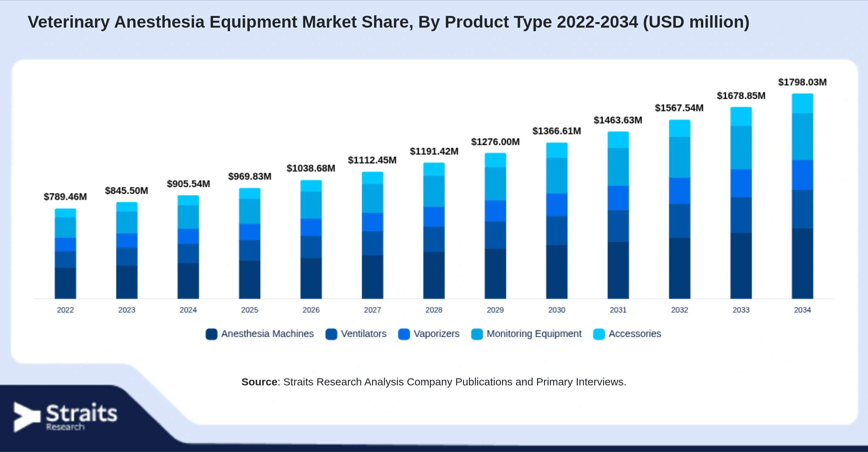Select the 2022 stacked bar

click(x=65, y=254)
